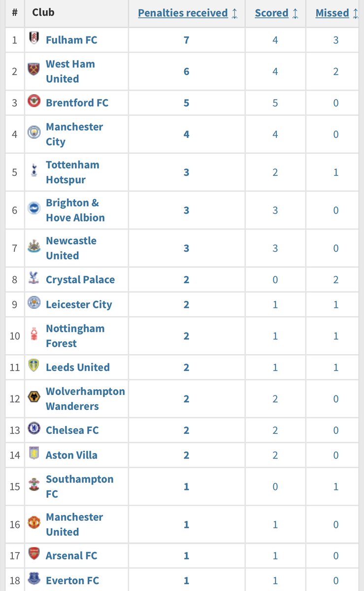Screen dimensions: 364x591
Task: Click the Arsenal FC cannon crest
Action: [x=34, y=553]
